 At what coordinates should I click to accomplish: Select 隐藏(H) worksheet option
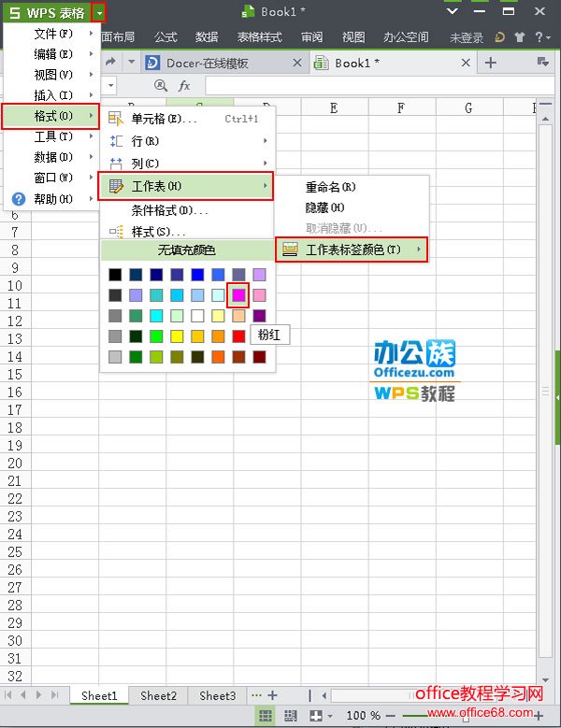tap(352, 207)
